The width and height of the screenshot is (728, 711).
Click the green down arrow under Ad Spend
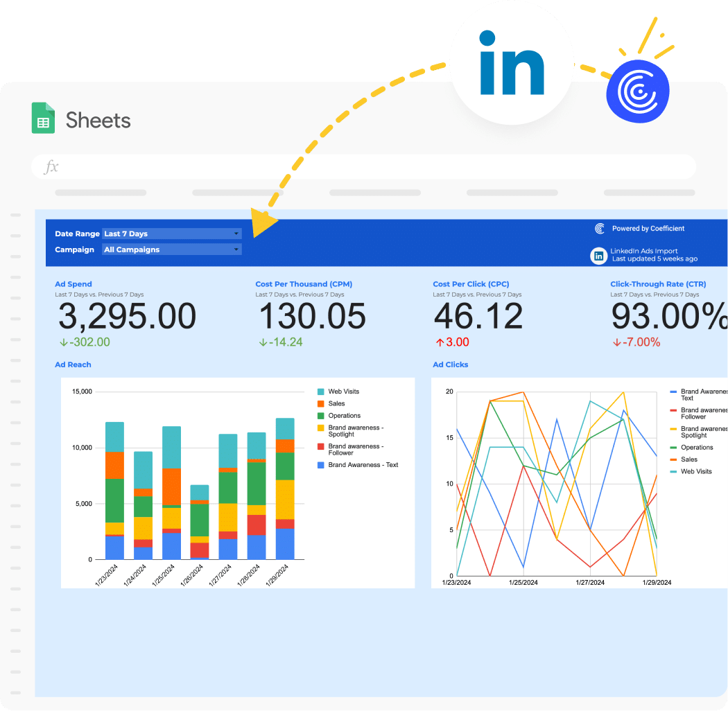click(63, 342)
